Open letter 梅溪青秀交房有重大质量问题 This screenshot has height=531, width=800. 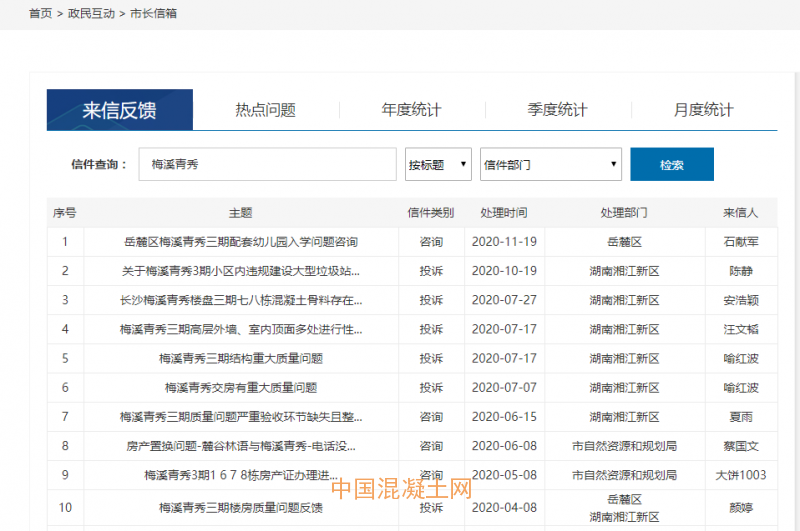click(x=240, y=387)
